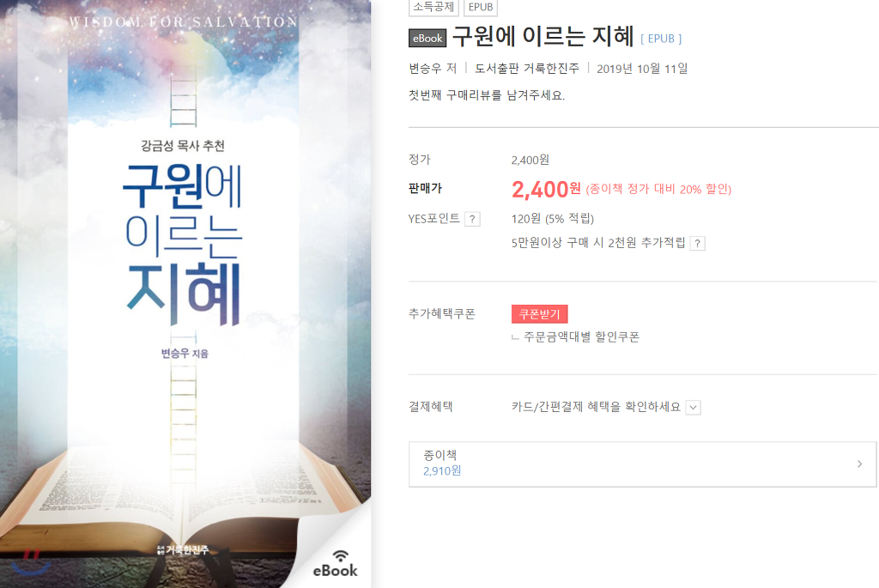Click the EPUB tag at top
This screenshot has width=879, height=588.
pos(481,7)
